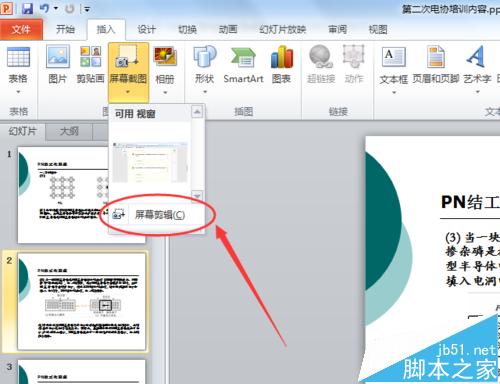Click the Redo icon in quick access toolbar

pyautogui.click(x=69, y=8)
